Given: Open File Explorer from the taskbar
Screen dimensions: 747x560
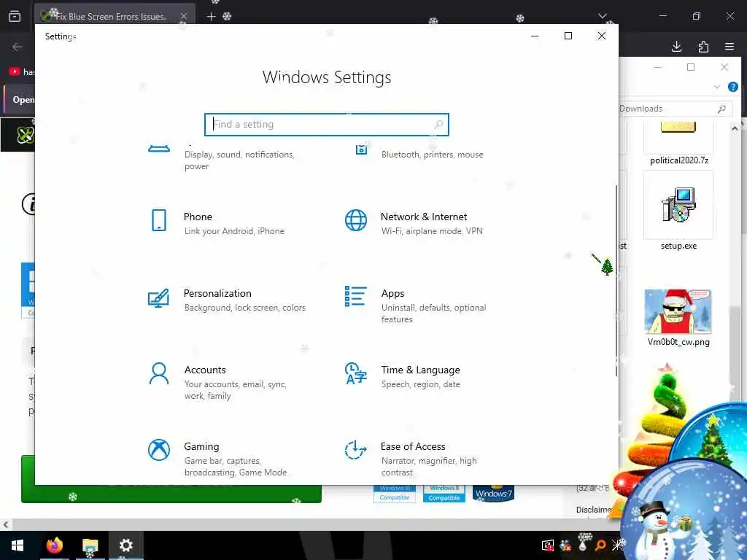Looking at the screenshot, I should [90, 545].
